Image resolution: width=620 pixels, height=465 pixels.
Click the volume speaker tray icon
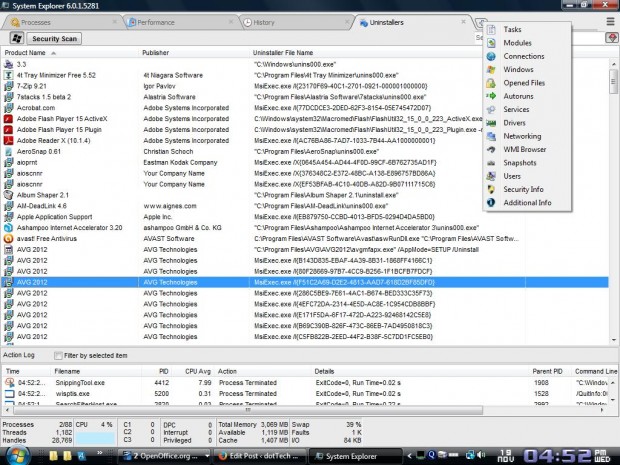tap(481, 455)
